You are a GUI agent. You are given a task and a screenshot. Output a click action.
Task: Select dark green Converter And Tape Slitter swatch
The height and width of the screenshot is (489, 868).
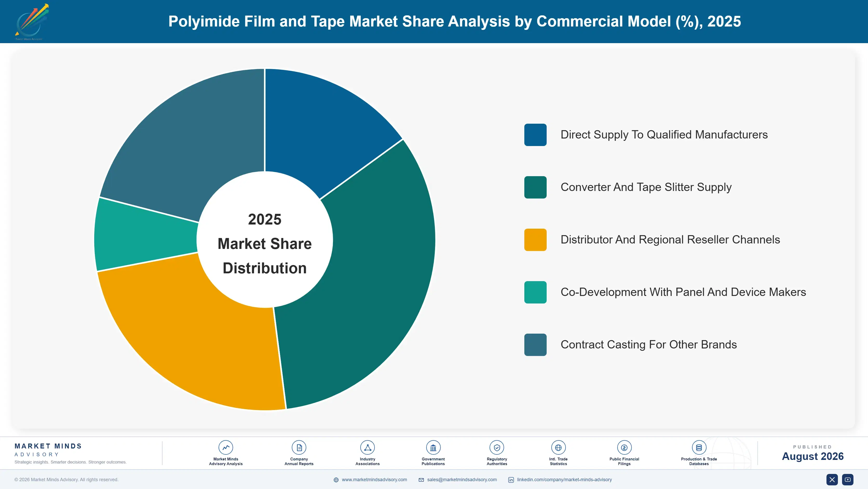coord(535,187)
